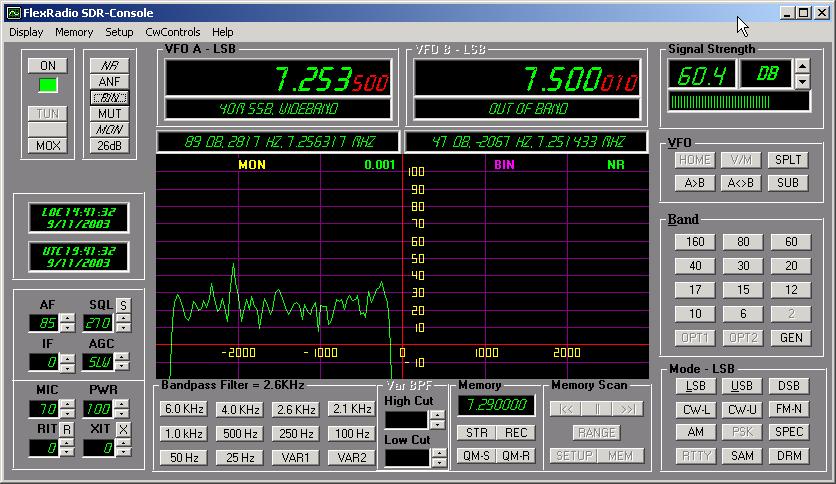
Task: Increase the High Cut filter value
Action: pos(437,415)
